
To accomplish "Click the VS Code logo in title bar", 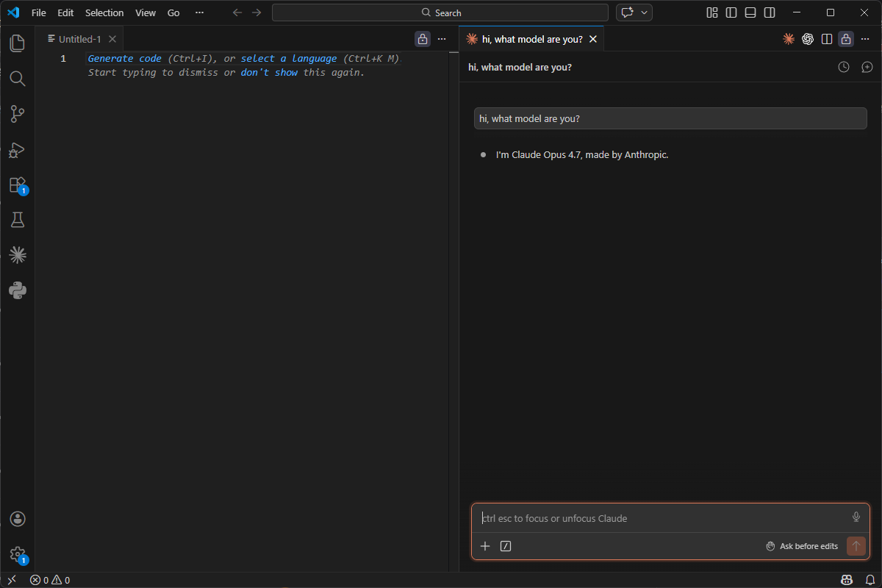I will [x=13, y=12].
